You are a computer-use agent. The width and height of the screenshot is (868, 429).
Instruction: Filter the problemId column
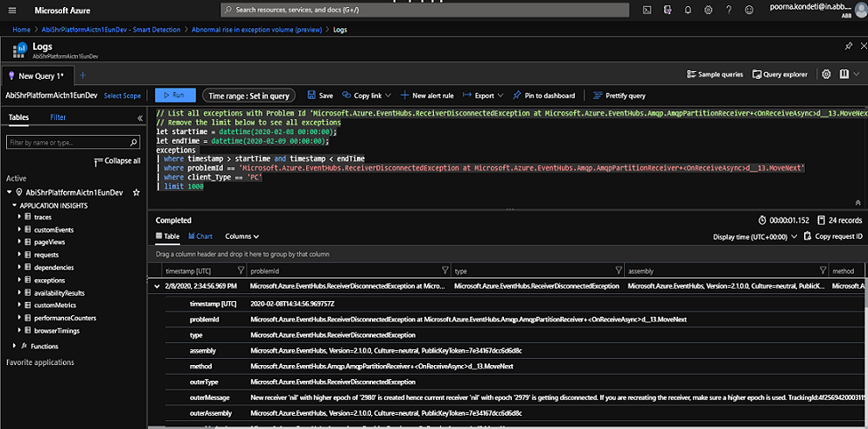[444, 271]
